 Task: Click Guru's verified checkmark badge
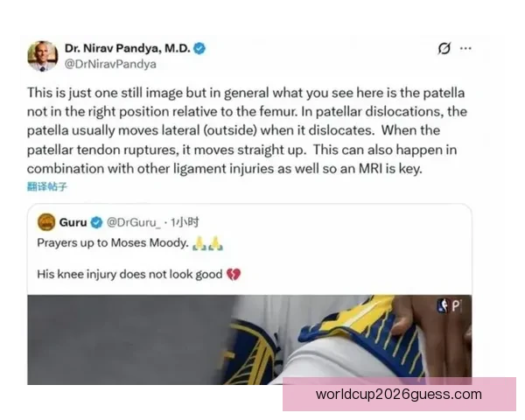pos(97,222)
